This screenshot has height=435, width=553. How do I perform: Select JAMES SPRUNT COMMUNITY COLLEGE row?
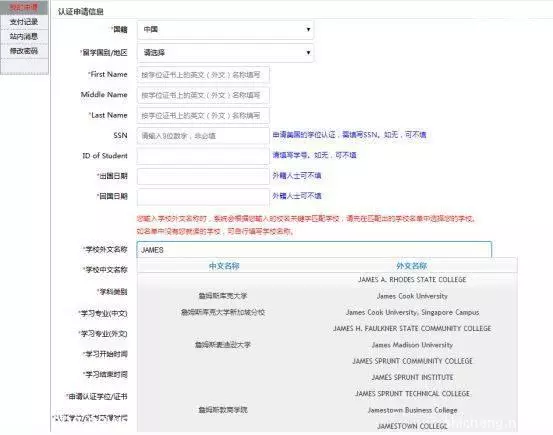[412, 361]
